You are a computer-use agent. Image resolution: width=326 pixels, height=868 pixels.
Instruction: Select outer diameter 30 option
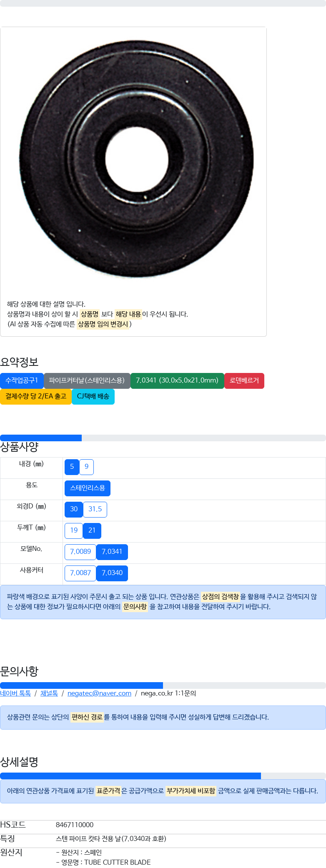[74, 509]
